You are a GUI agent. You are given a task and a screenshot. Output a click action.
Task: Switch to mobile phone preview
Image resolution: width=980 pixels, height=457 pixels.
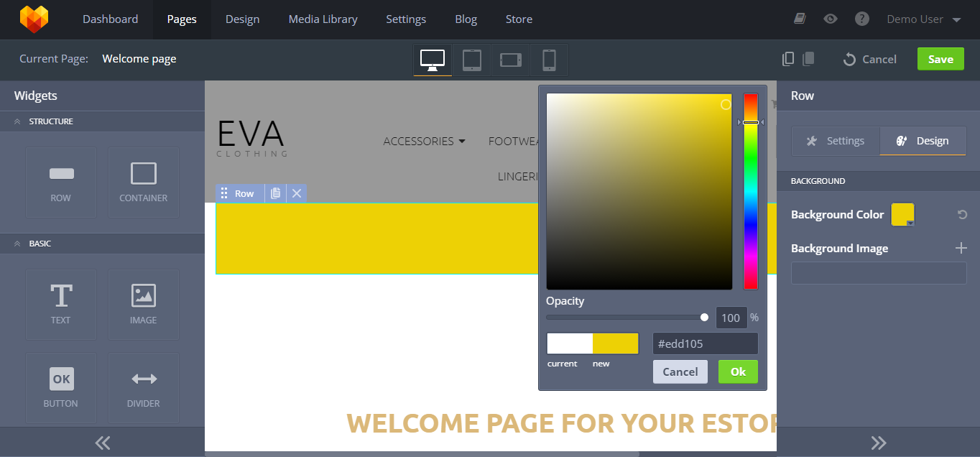549,60
